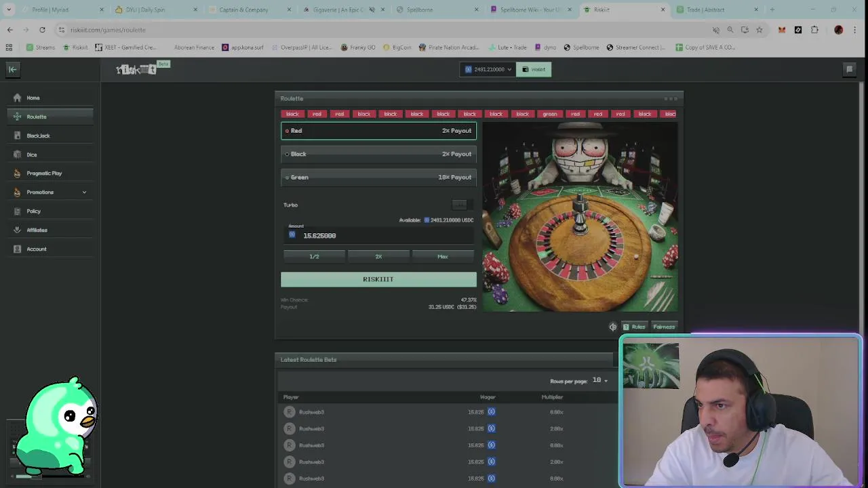Click the address bar URL riskiiit.com/games/roulette
Screen dimensions: 868x488
108,30
